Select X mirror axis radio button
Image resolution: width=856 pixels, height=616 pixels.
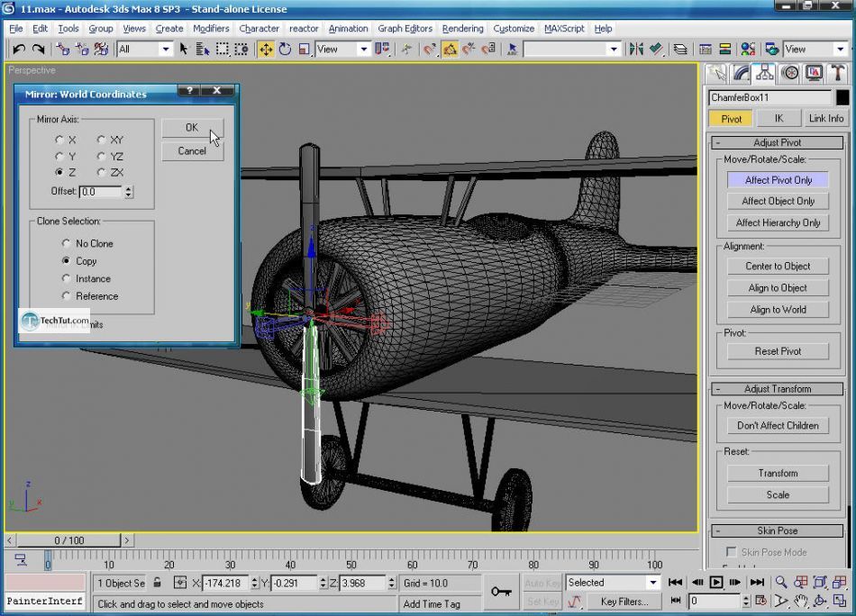pyautogui.click(x=59, y=140)
